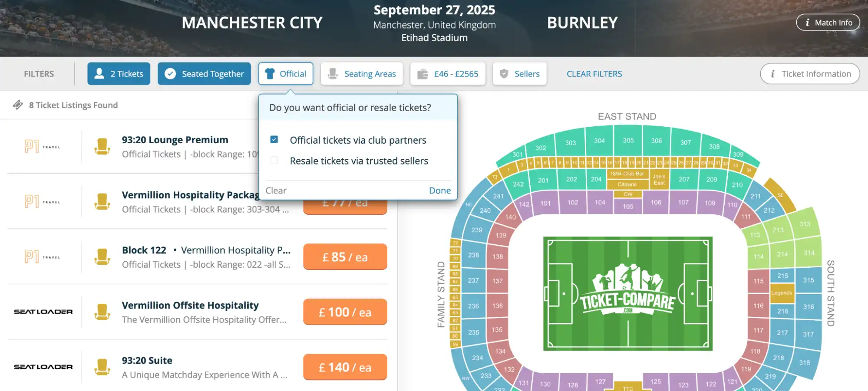Enable Resale tickets via trusted sellers
The image size is (868, 391).
pyautogui.click(x=274, y=160)
